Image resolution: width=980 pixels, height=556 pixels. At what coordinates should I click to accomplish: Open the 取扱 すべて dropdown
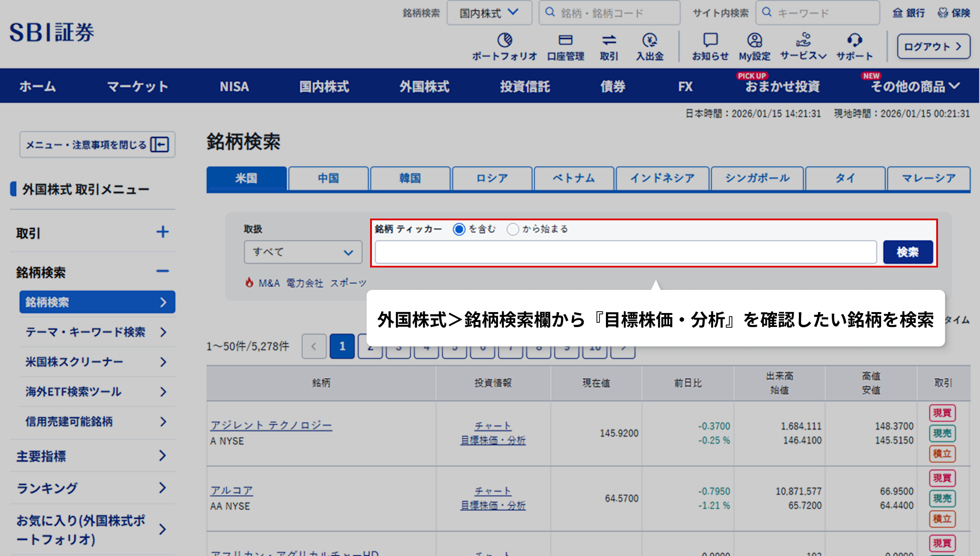(x=303, y=252)
